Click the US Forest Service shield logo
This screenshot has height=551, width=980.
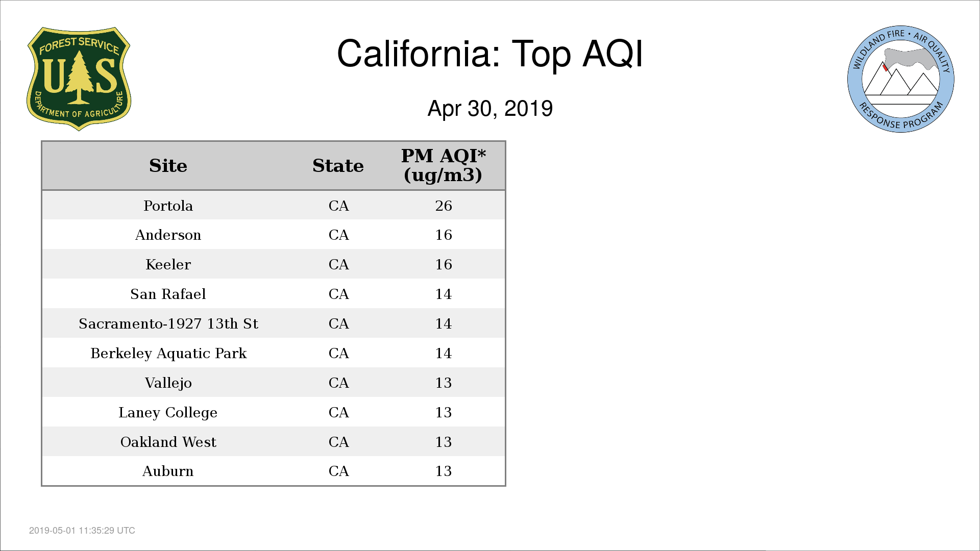(79, 79)
